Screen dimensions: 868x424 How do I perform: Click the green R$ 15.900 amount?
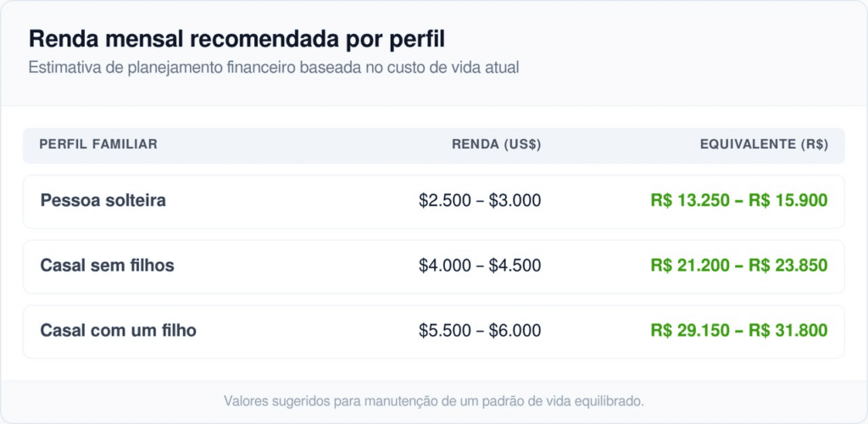point(788,201)
